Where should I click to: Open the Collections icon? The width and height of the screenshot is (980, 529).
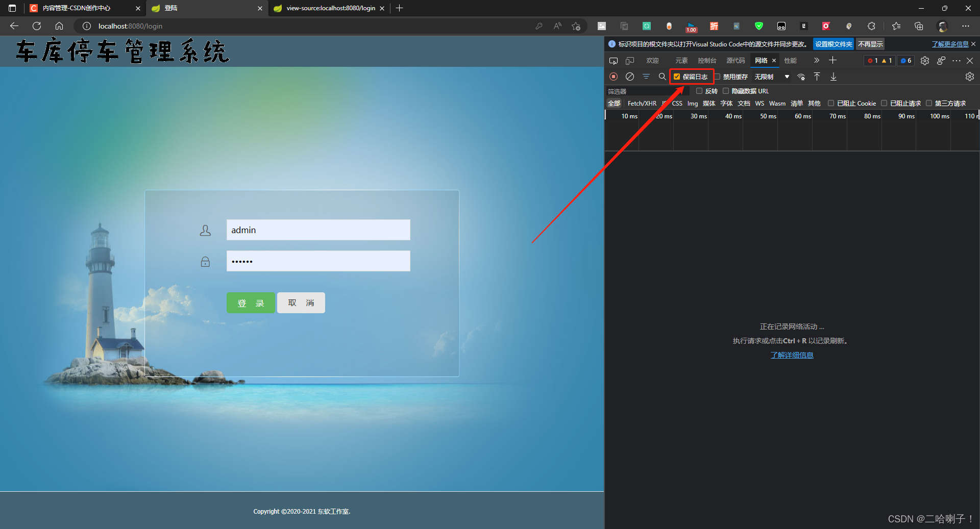919,26
